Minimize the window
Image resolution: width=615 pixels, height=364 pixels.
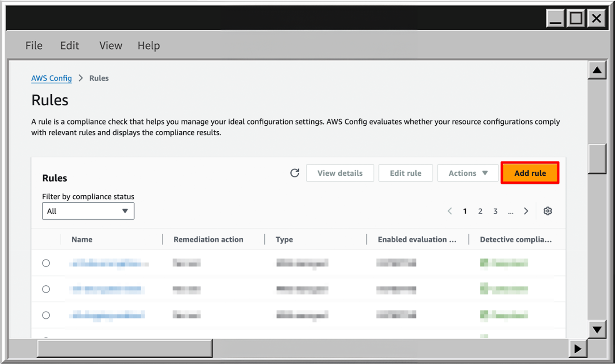click(x=555, y=18)
